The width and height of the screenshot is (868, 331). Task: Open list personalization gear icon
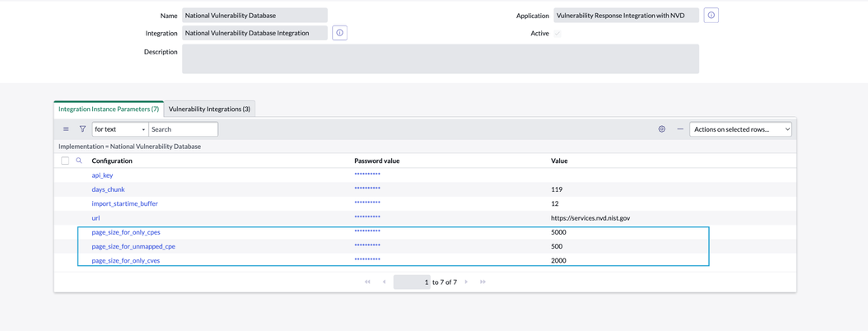coord(661,129)
